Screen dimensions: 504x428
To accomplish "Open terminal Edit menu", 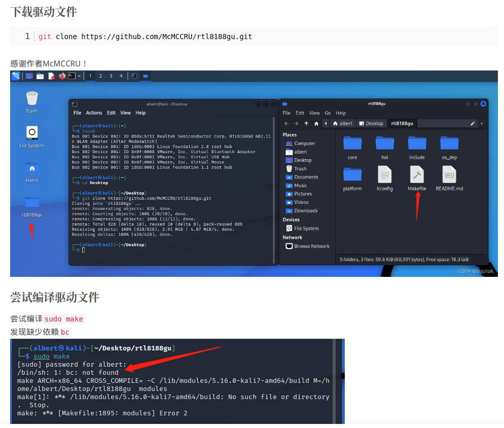I will (x=111, y=113).
